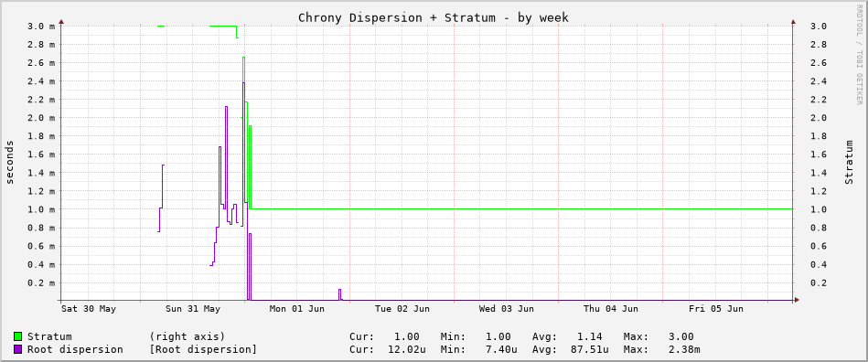Click the 'Sat 30 May' axis date label
The image size is (868, 362).
pyautogui.click(x=89, y=309)
